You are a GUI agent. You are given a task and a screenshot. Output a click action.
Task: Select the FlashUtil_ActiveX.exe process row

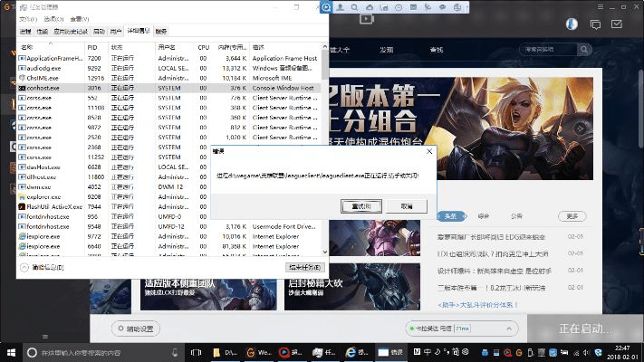[114, 207]
